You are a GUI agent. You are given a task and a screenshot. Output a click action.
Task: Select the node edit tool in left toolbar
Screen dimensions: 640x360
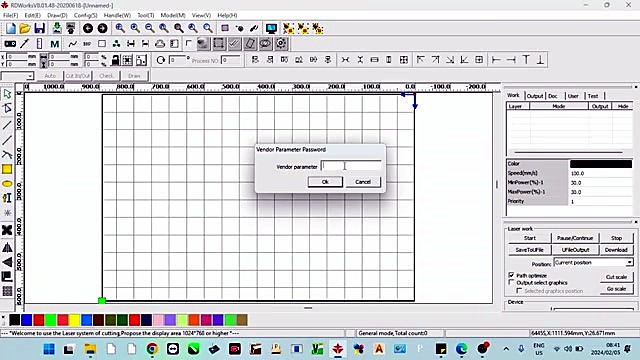click(x=7, y=108)
